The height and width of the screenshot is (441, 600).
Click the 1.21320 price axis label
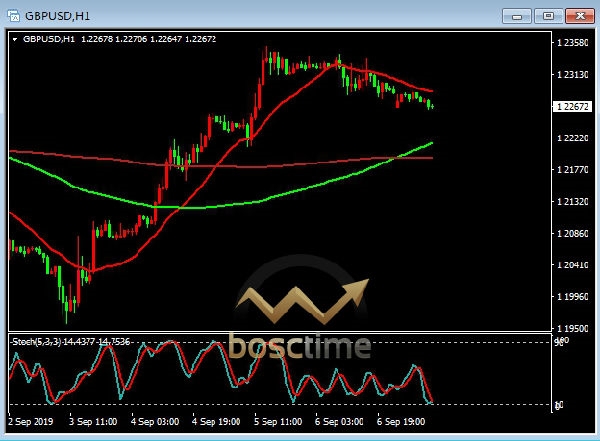pos(572,201)
